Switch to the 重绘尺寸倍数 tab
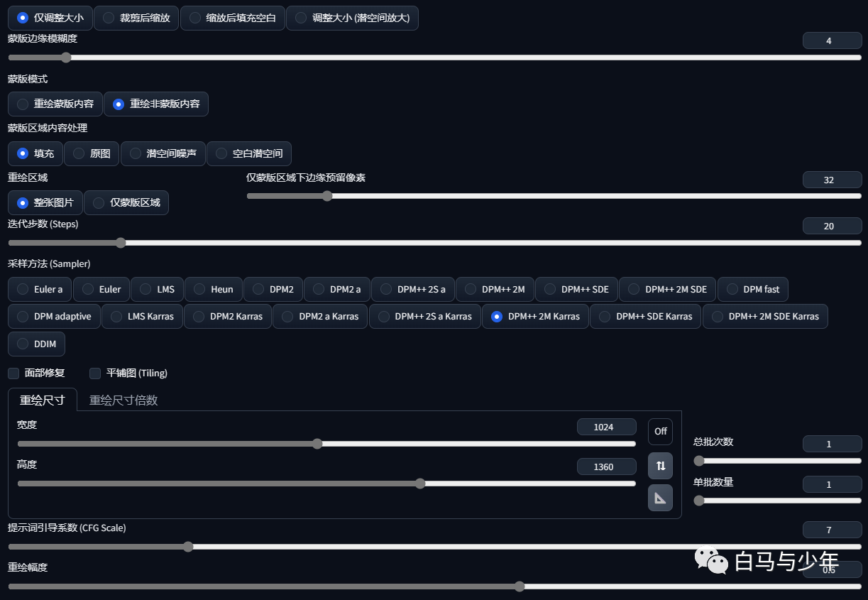This screenshot has width=868, height=600. [123, 400]
